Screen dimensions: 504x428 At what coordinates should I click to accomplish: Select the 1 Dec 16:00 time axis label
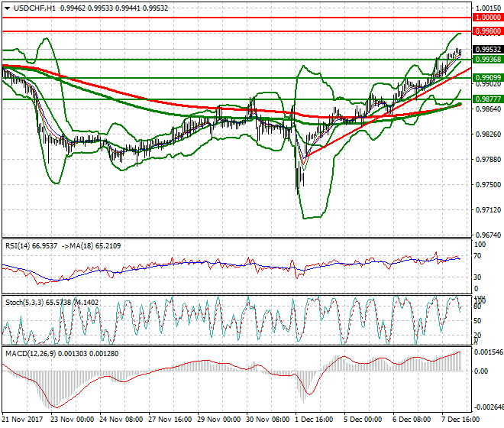(x=314, y=420)
